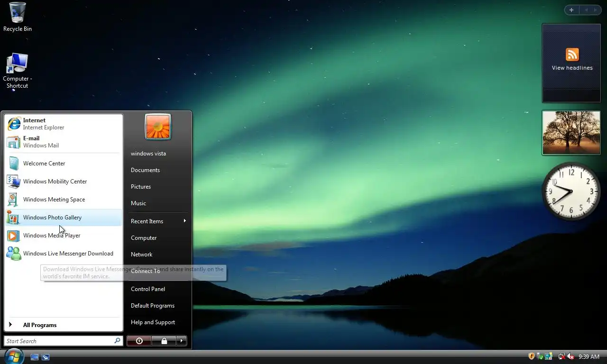The height and width of the screenshot is (364, 607).
Task: Click View headlines in feed gadget
Action: tap(572, 68)
